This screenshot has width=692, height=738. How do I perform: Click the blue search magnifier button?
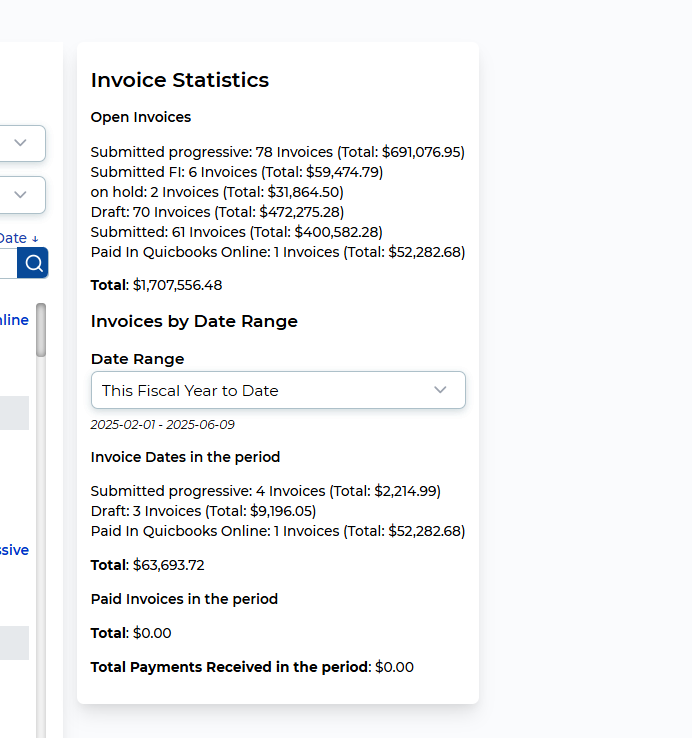(x=32, y=263)
